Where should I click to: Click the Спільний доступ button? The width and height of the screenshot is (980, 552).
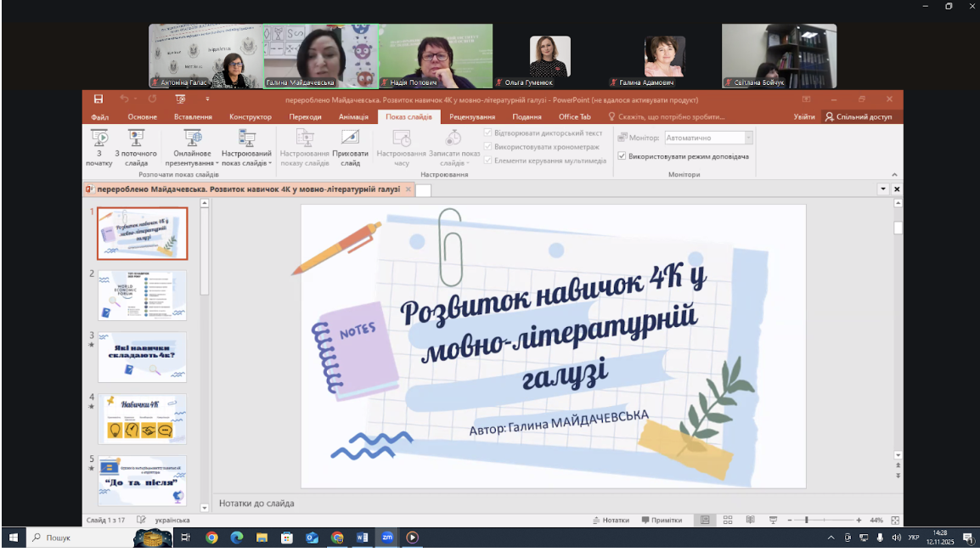(859, 117)
